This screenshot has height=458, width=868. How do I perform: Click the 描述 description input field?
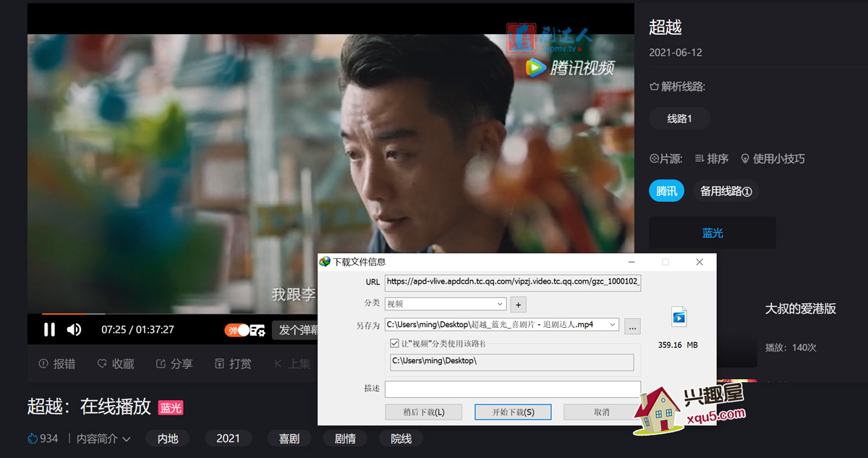[x=513, y=389]
